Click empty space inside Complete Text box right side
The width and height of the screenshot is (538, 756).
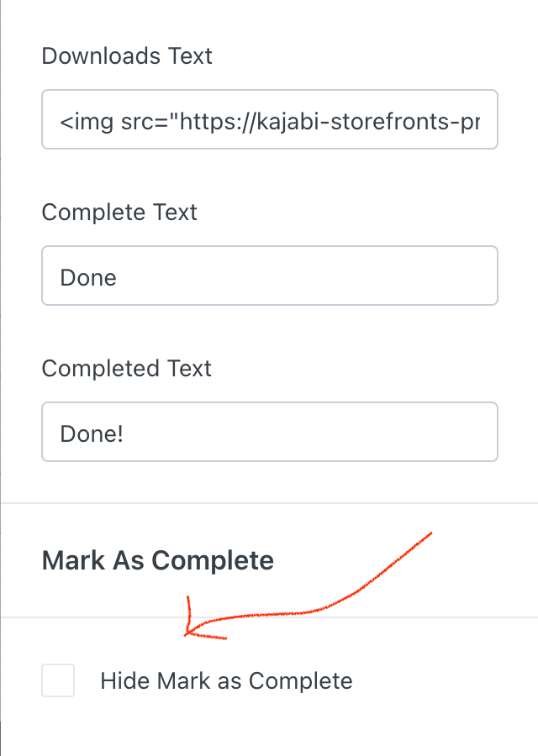(386, 276)
